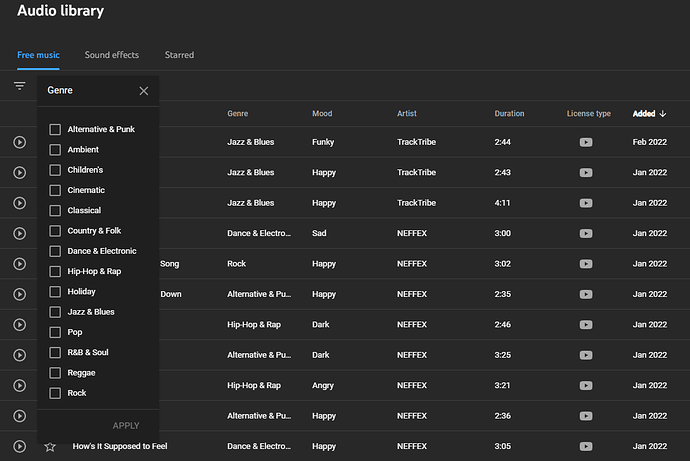
Task: Open the Sound effects tab
Action: [x=112, y=55]
